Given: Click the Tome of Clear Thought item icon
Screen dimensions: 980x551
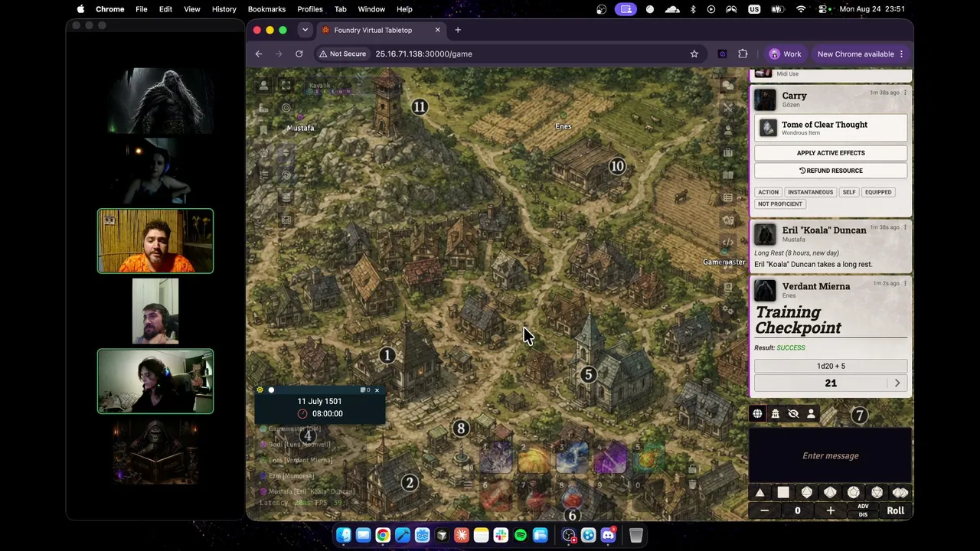Looking at the screenshot, I should coord(768,128).
